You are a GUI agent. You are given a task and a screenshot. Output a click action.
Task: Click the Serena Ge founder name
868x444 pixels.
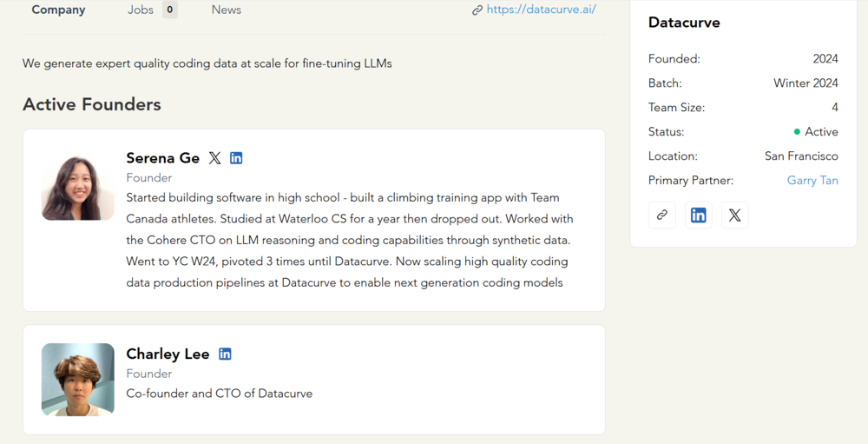(162, 158)
